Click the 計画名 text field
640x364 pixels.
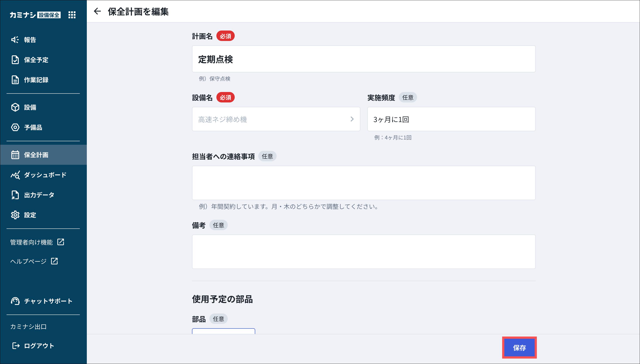pyautogui.click(x=363, y=59)
